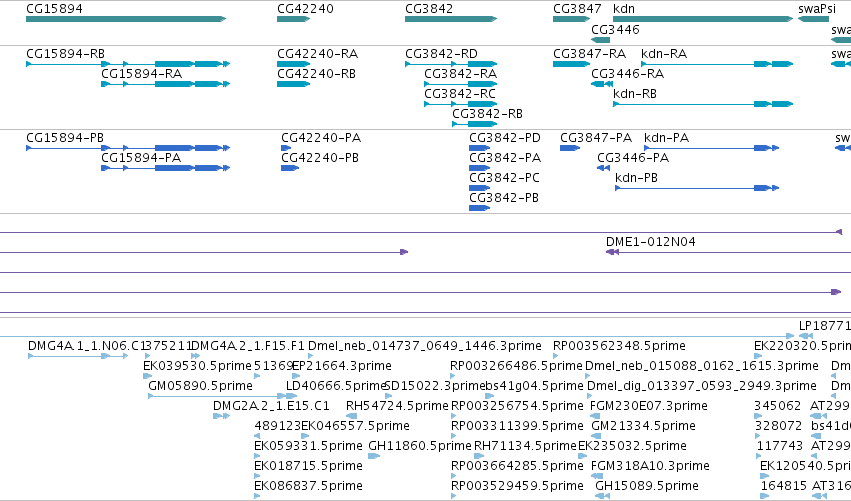Select the kdn-RA transcript label
This screenshot has width=851, height=501.
point(664,54)
